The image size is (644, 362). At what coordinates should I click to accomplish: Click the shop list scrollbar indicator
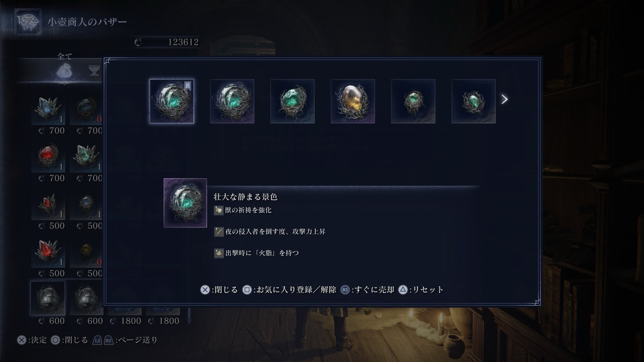click(189, 316)
